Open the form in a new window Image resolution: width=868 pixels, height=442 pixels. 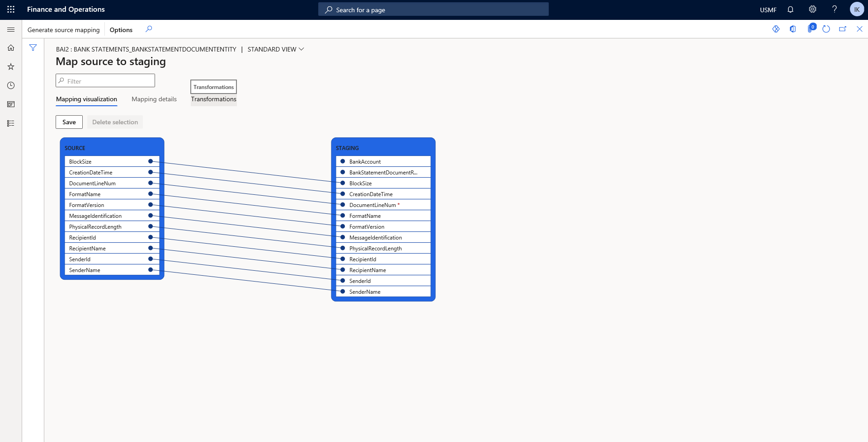pos(843,29)
